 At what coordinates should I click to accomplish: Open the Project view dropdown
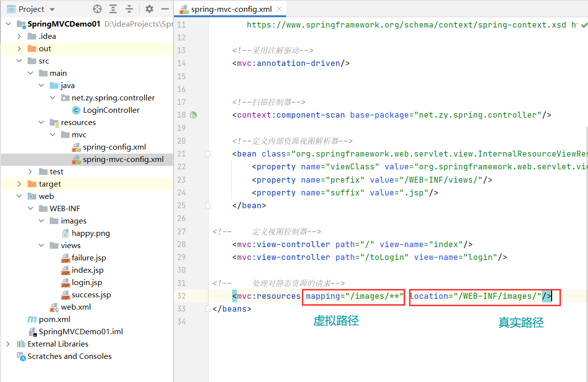point(52,9)
